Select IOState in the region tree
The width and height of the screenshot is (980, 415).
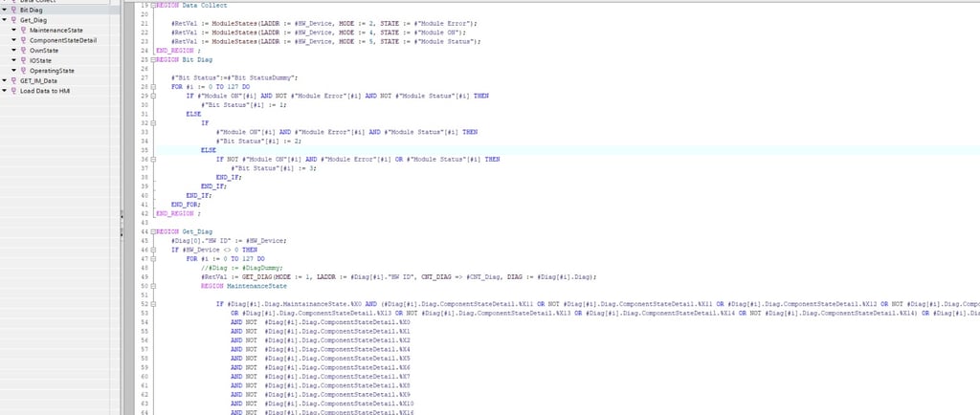(x=40, y=60)
